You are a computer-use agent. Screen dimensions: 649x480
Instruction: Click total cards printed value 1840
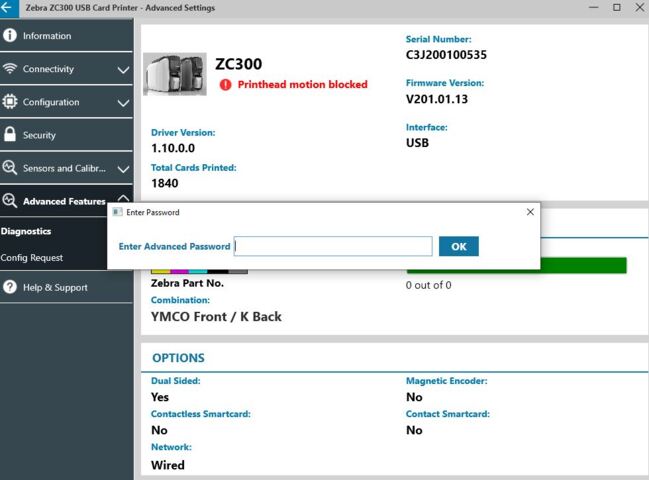point(165,183)
